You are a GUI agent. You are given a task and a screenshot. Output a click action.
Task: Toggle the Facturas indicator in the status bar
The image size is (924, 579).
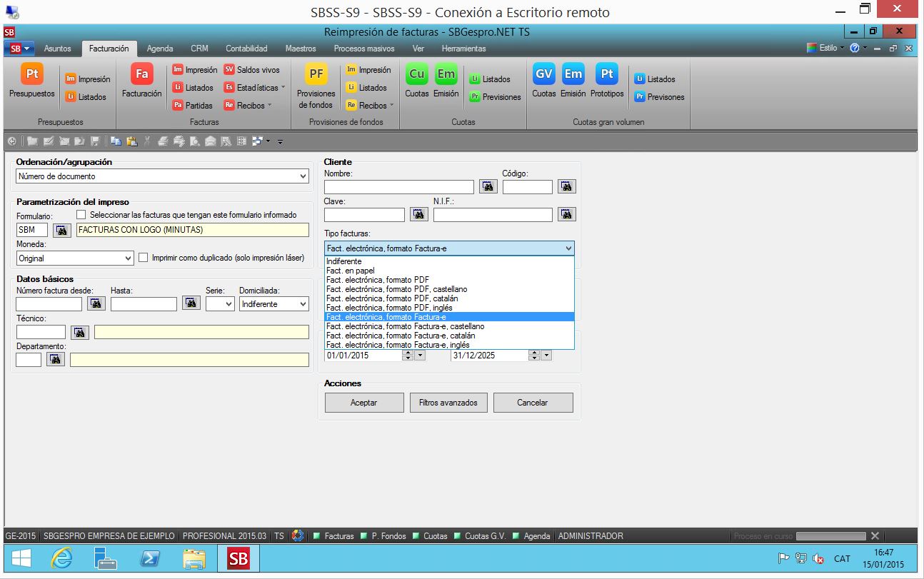click(x=333, y=536)
